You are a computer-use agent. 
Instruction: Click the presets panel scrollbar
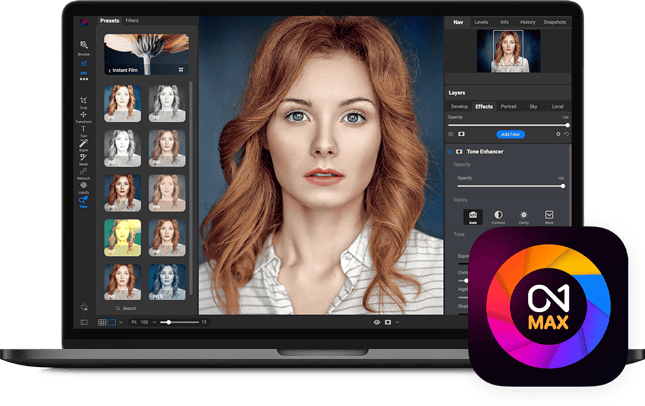coord(191,187)
